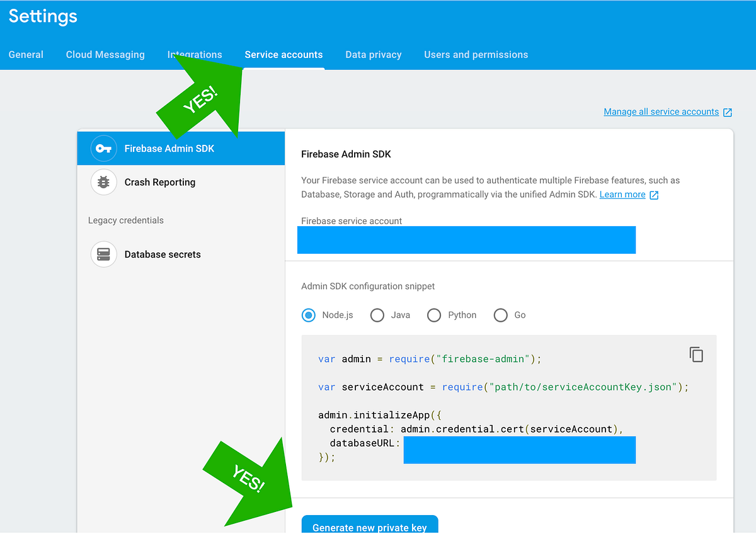756x534 pixels.
Task: Click the Learn more link
Action: coord(623,195)
